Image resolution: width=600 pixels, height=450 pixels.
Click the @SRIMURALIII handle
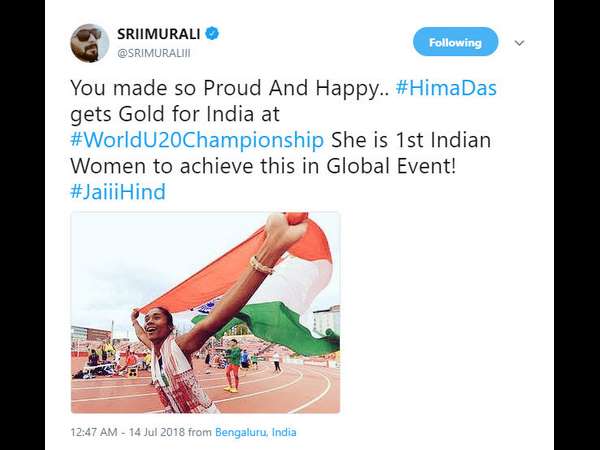pos(153,54)
